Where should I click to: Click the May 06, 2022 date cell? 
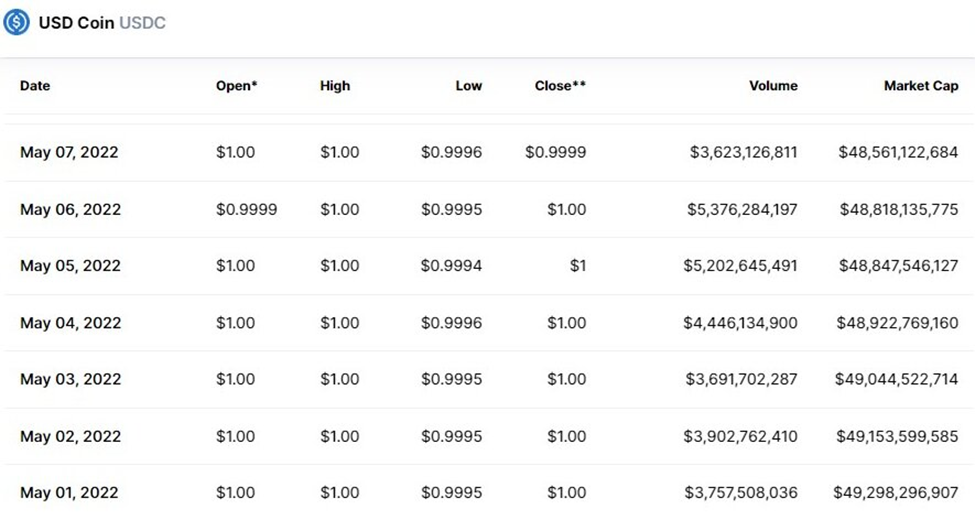coord(70,210)
